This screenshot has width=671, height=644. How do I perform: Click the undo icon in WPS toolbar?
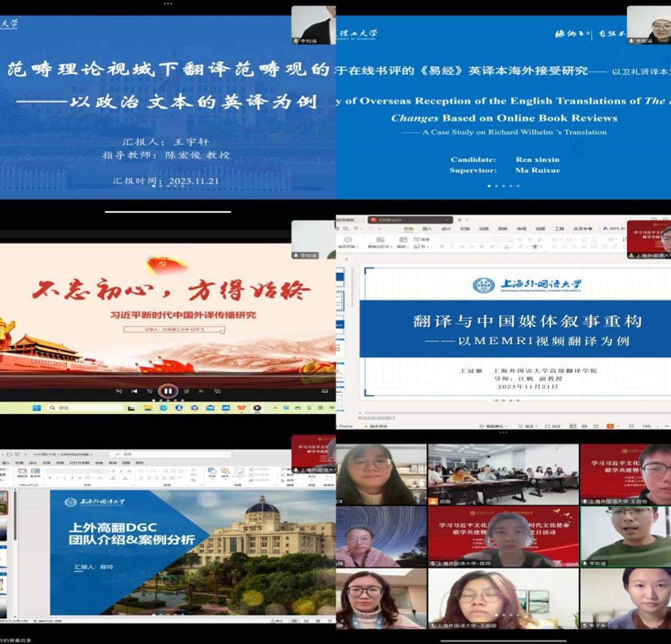[356, 229]
